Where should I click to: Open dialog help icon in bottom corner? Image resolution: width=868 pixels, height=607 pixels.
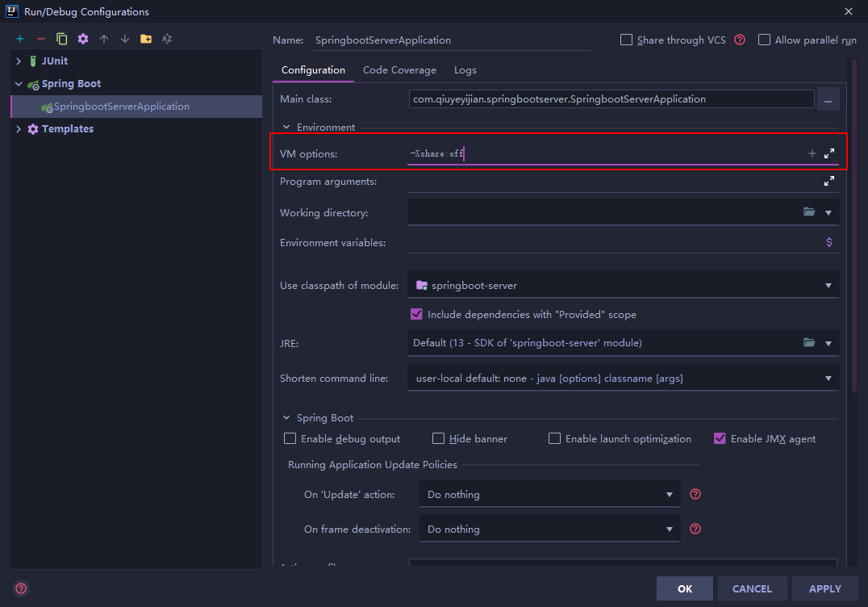(21, 588)
